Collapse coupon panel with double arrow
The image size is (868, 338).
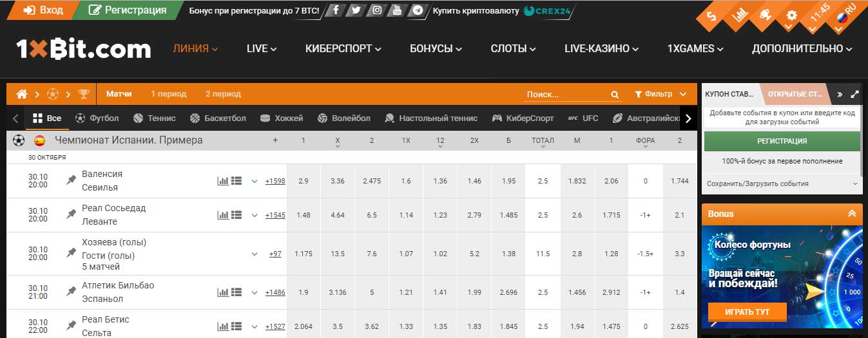[840, 94]
